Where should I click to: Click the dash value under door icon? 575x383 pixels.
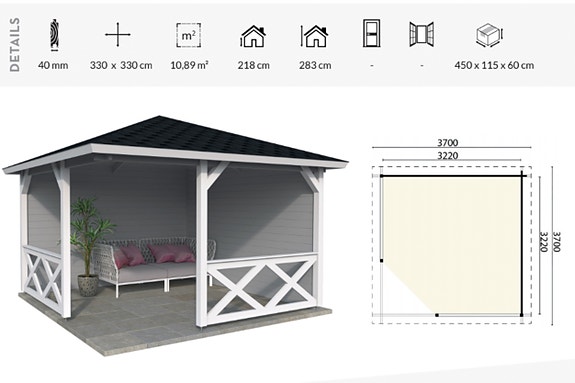click(x=372, y=66)
